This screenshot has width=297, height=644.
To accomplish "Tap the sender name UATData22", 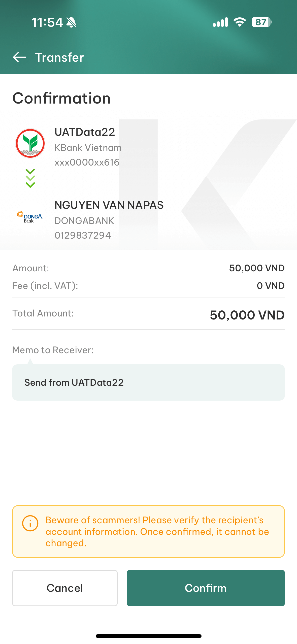I will (85, 132).
